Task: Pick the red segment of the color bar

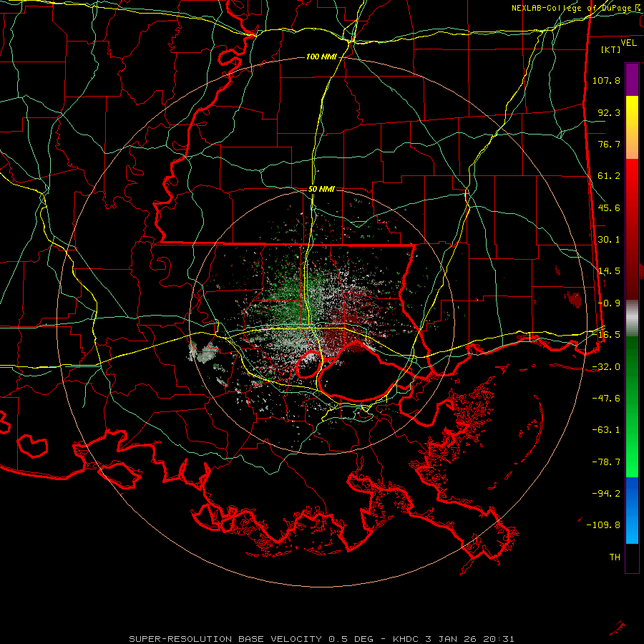Action: coord(632,229)
